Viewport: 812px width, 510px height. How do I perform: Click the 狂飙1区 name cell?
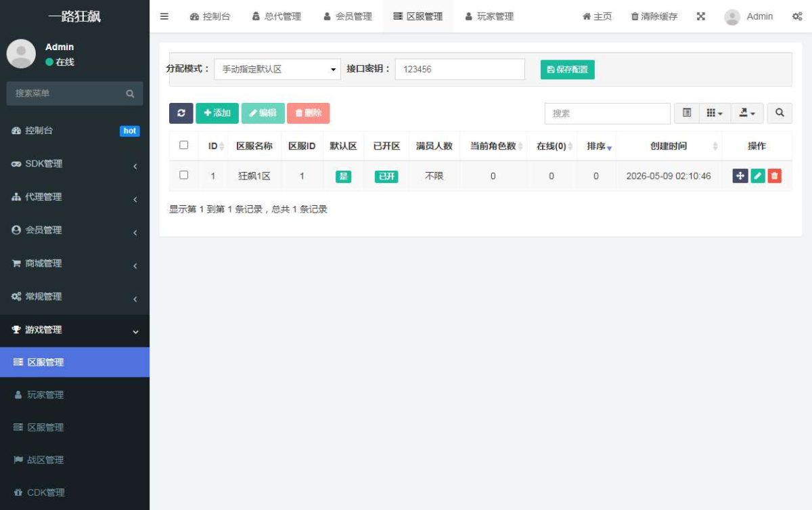click(x=254, y=176)
